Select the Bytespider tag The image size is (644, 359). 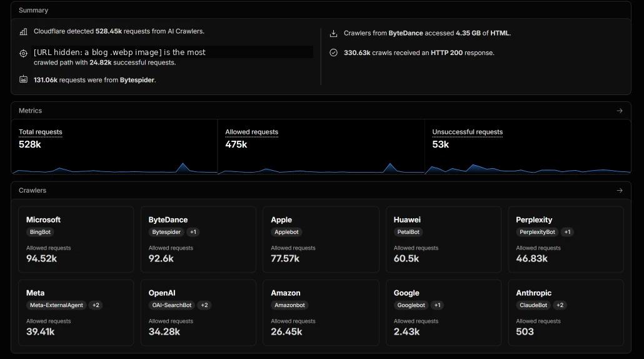[x=166, y=232]
